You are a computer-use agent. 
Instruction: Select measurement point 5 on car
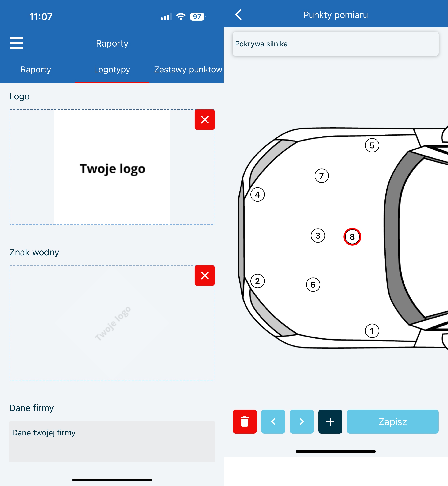[x=372, y=145]
